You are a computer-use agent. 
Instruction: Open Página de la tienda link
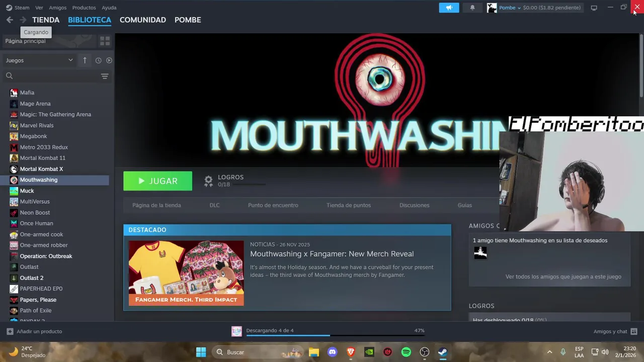156,205
